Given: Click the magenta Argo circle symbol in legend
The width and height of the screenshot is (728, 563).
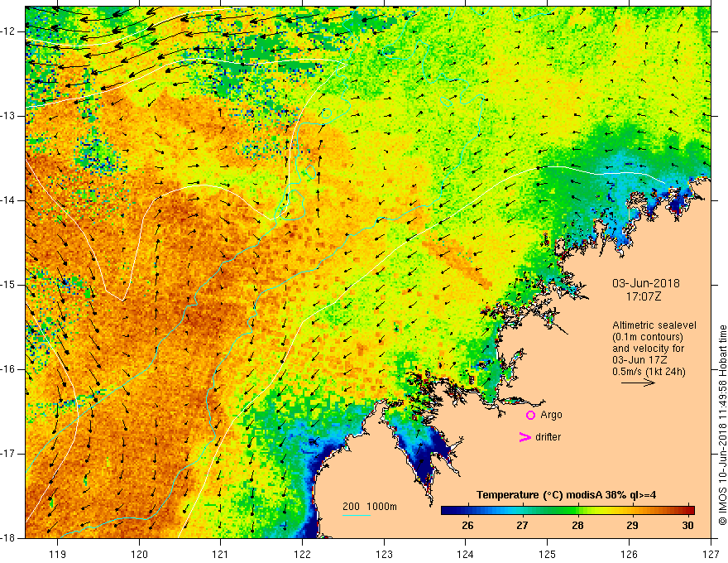Looking at the screenshot, I should click(530, 415).
